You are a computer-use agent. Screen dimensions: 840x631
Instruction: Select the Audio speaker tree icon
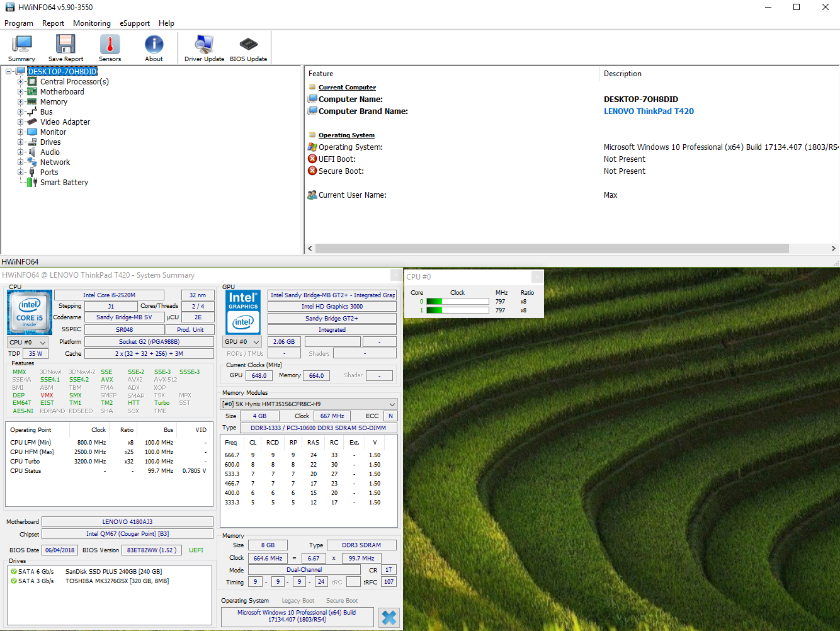click(x=32, y=152)
